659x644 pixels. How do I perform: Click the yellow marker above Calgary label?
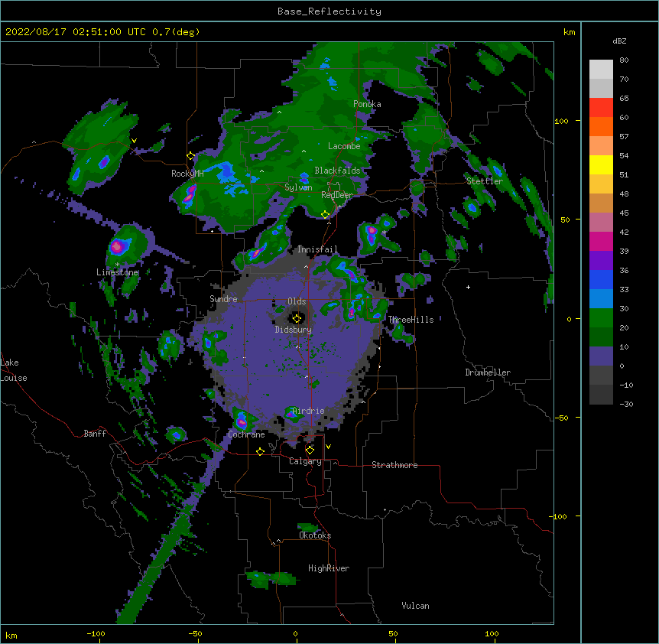click(310, 450)
